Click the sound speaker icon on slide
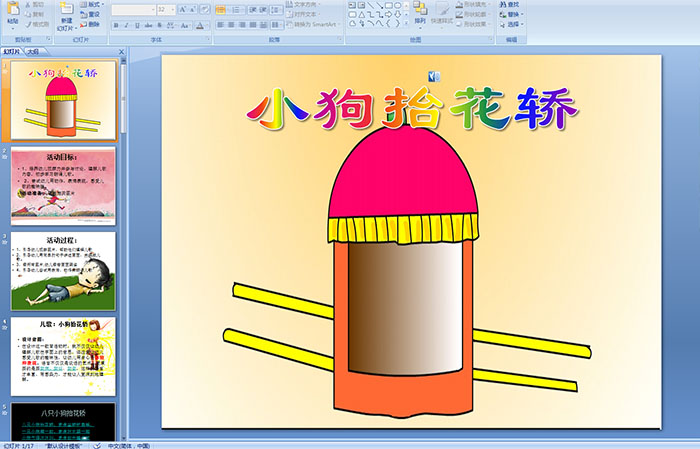This screenshot has height=449, width=700. point(434,77)
